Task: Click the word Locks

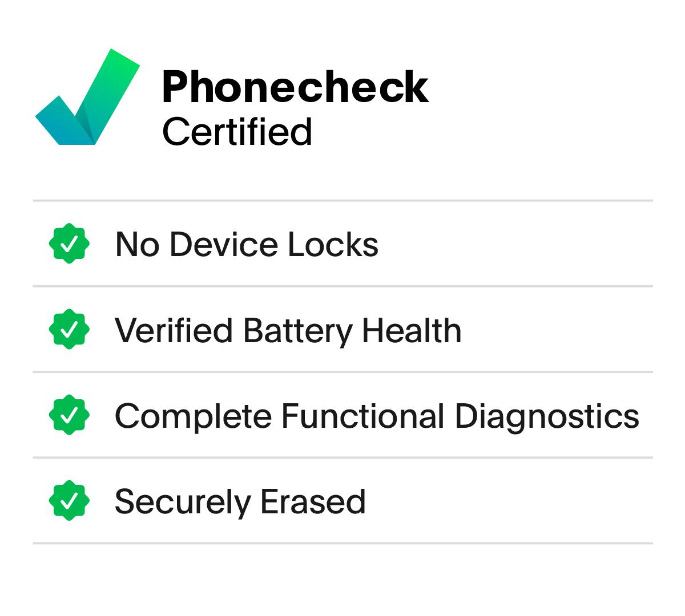Action: pyautogui.click(x=333, y=244)
